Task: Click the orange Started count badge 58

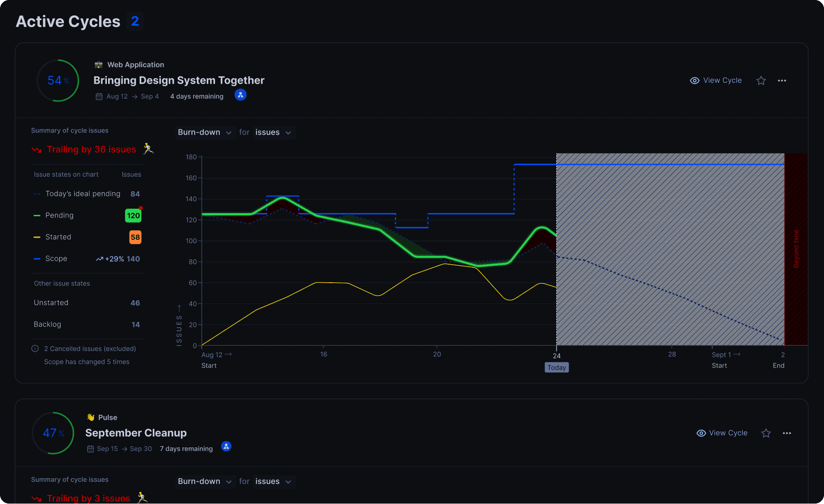Action: 135,237
